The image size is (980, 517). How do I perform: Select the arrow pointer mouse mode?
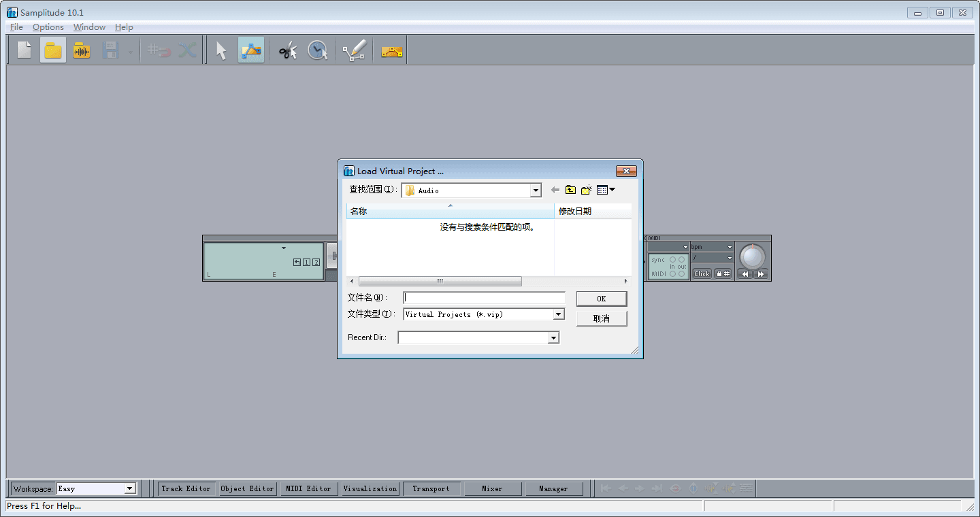point(221,50)
